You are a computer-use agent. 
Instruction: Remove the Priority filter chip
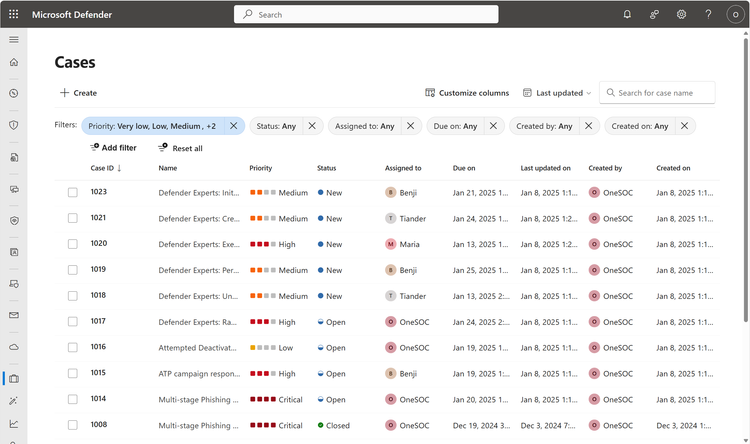(233, 126)
